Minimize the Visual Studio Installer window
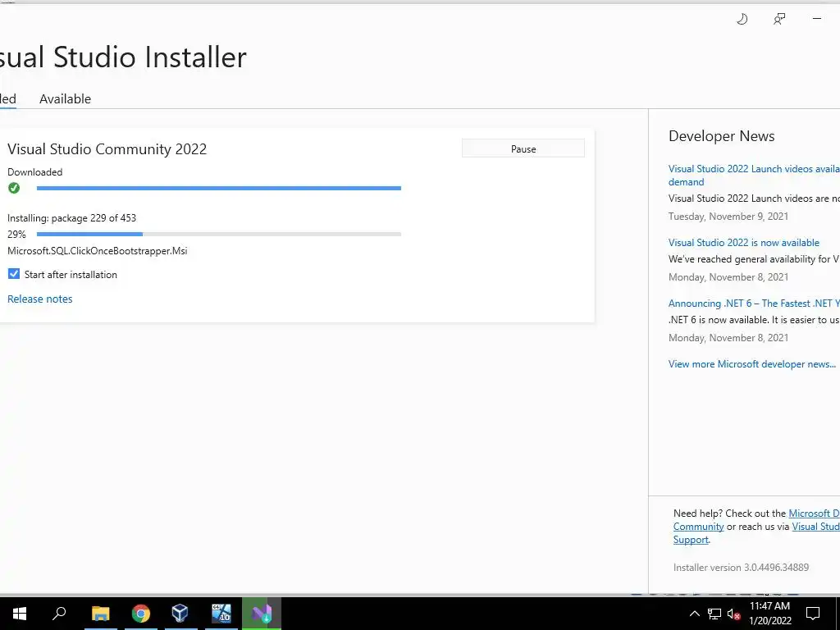 coord(816,19)
